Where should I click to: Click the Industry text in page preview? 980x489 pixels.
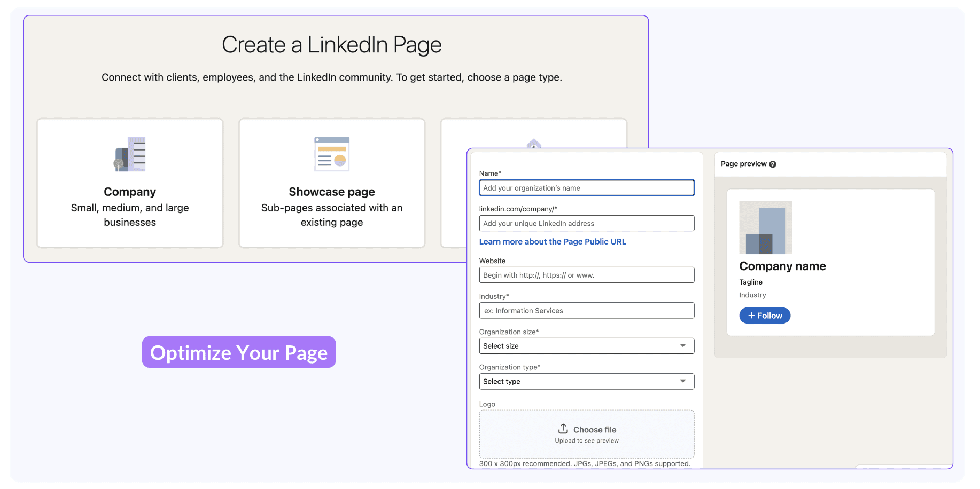pos(752,295)
